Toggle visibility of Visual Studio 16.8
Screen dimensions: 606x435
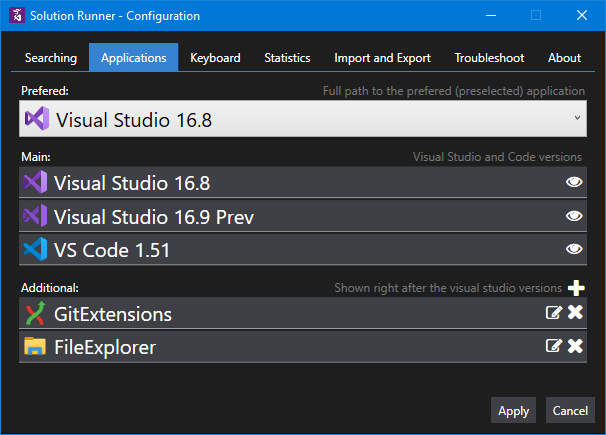point(574,182)
